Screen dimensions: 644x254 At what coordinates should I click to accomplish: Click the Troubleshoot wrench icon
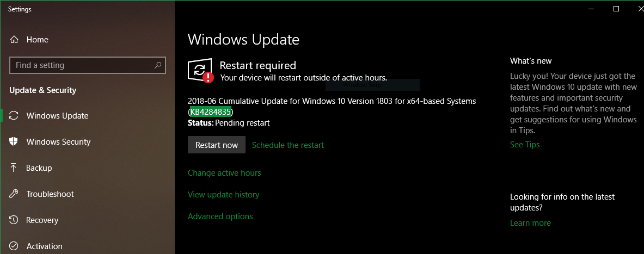[14, 194]
